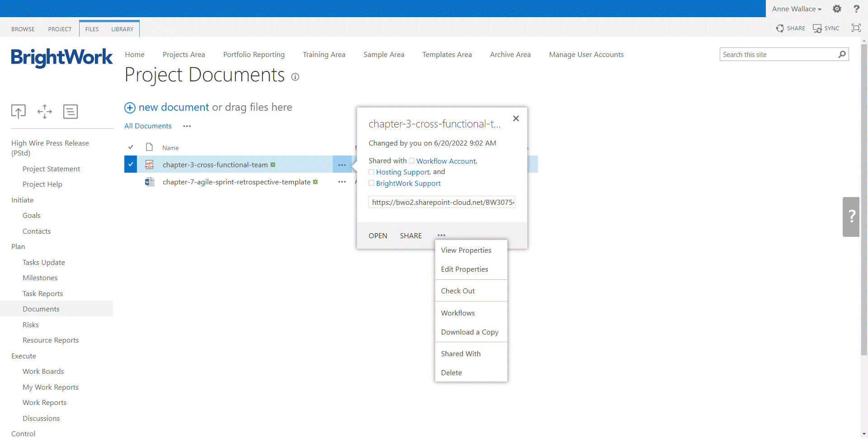Toggle the Workflow Account presence checkbox
Viewport: 868px width, 438px height.
[411, 161]
